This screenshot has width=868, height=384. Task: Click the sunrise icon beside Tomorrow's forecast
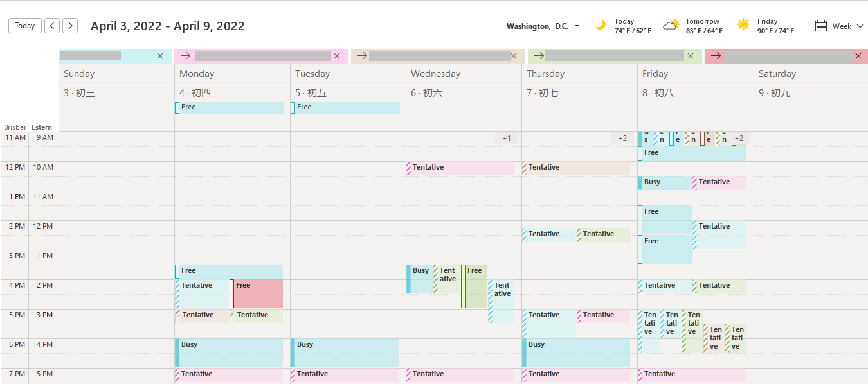(671, 25)
